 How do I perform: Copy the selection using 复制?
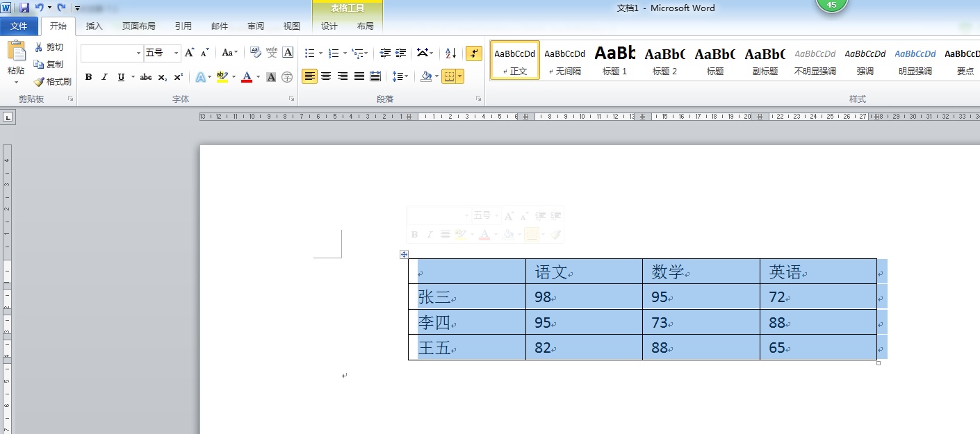(49, 64)
